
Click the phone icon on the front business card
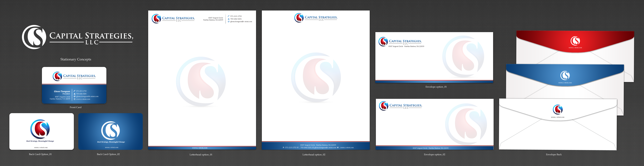click(x=74, y=91)
